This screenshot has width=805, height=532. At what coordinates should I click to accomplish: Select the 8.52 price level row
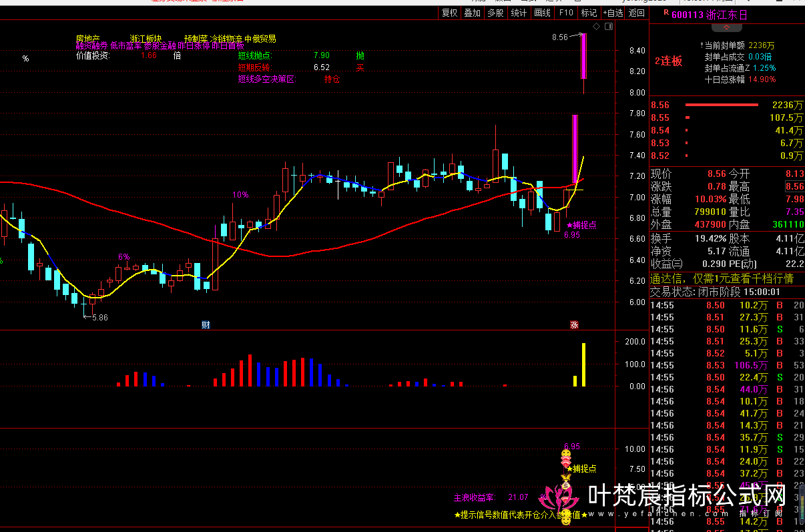tap(727, 156)
